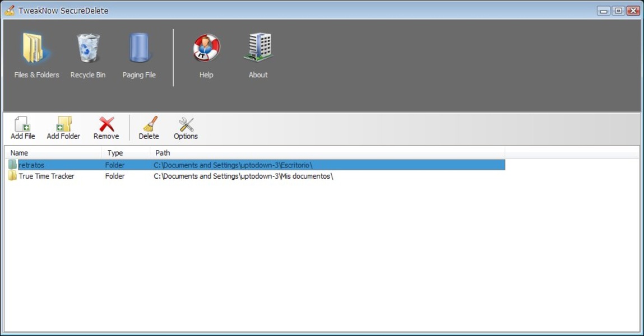Image resolution: width=644 pixels, height=336 pixels.
Task: Click Add Folder toolbar button
Action: tap(63, 128)
